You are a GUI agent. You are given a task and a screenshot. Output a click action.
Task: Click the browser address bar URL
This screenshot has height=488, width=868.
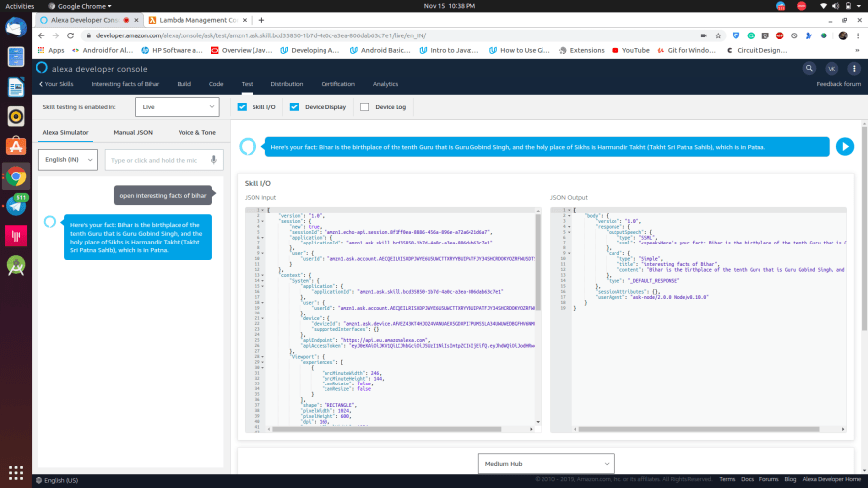pos(260,35)
